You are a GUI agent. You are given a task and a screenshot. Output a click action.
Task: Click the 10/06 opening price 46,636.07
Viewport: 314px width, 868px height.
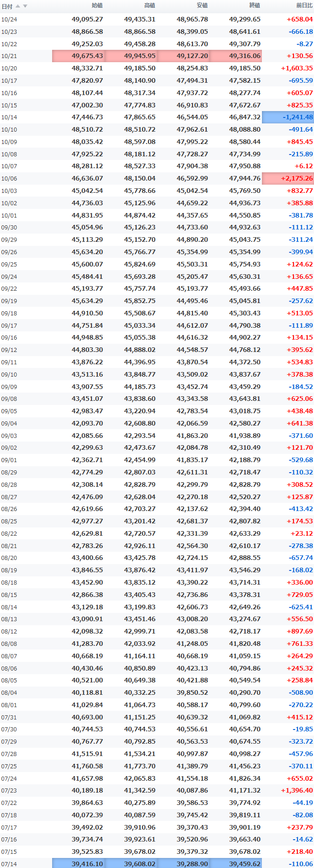click(87, 178)
